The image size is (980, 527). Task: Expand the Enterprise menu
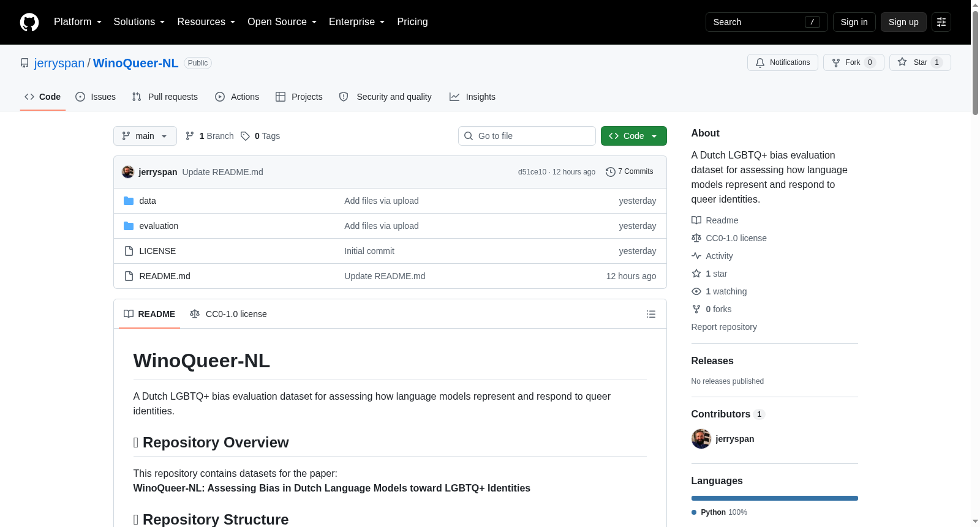point(357,22)
